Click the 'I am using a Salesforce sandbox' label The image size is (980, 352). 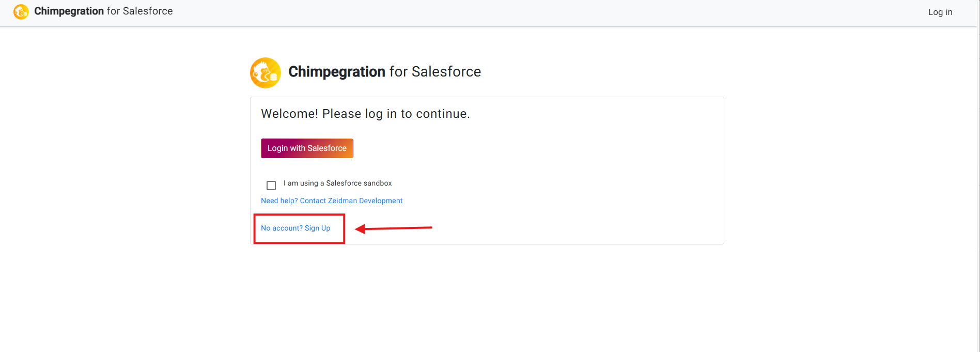(x=337, y=183)
